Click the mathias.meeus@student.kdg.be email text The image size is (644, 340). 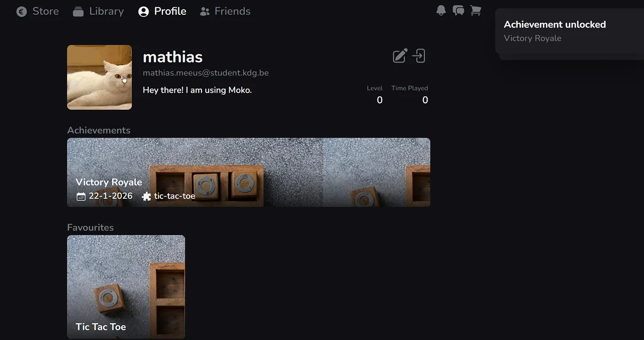pyautogui.click(x=206, y=73)
